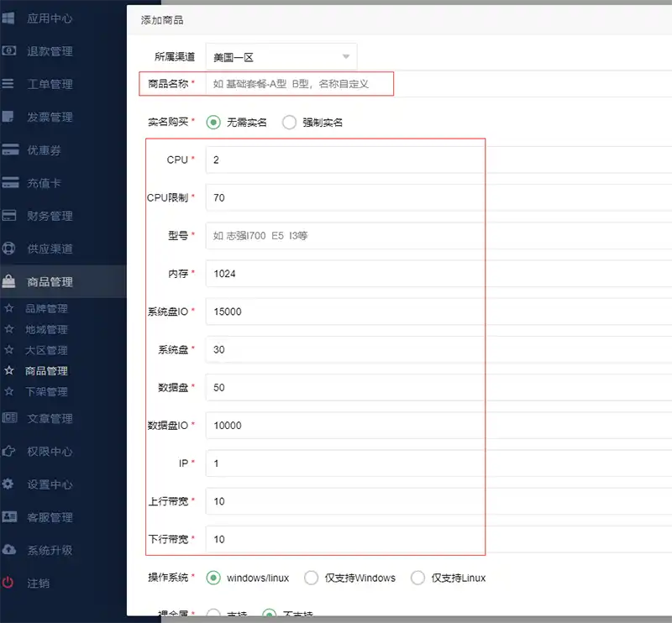Open 供应渠道 in the sidebar
Viewport: 672px width, 623px height.
pos(50,249)
